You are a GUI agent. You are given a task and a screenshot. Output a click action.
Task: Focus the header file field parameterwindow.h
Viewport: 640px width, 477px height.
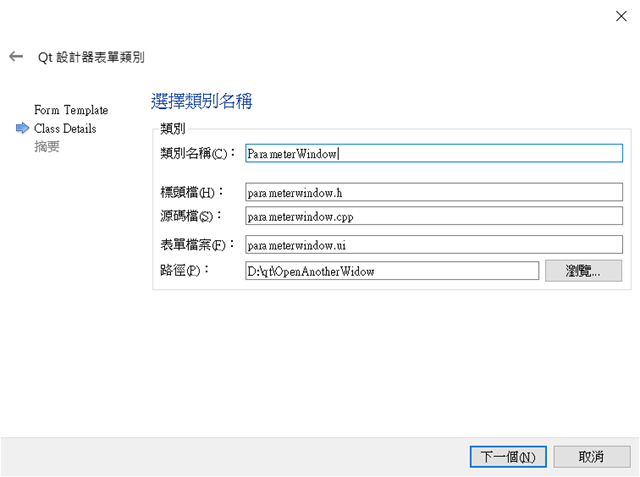(x=434, y=192)
